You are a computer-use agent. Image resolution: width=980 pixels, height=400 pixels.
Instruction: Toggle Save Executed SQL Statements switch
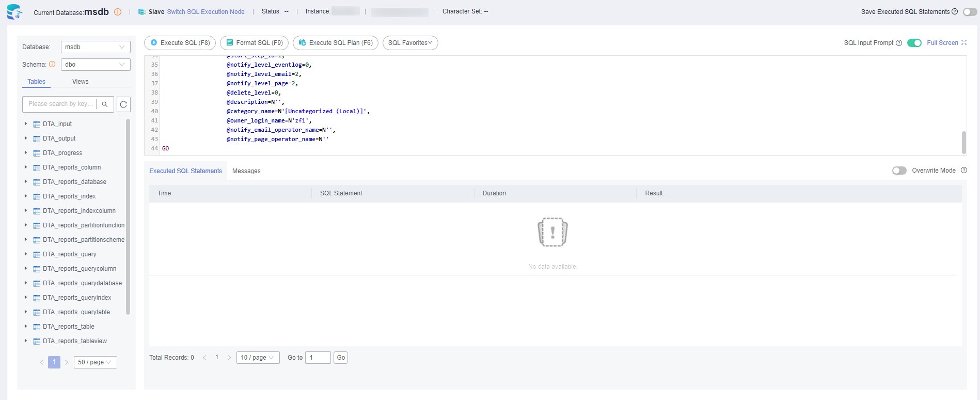click(x=970, y=12)
